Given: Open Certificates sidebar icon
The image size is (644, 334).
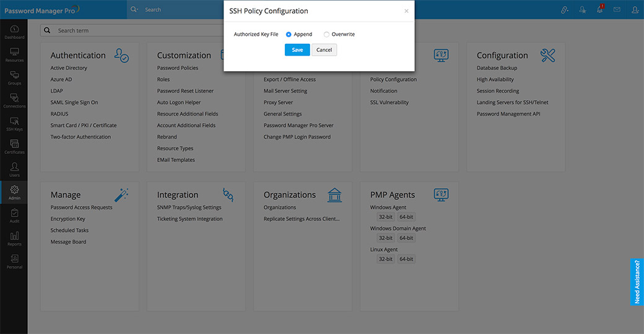Looking at the screenshot, I should coord(14,146).
